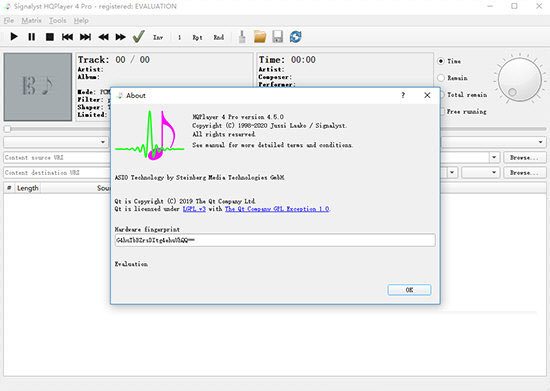Click the round volume knob
The height and width of the screenshot is (391, 550).
(x=519, y=80)
